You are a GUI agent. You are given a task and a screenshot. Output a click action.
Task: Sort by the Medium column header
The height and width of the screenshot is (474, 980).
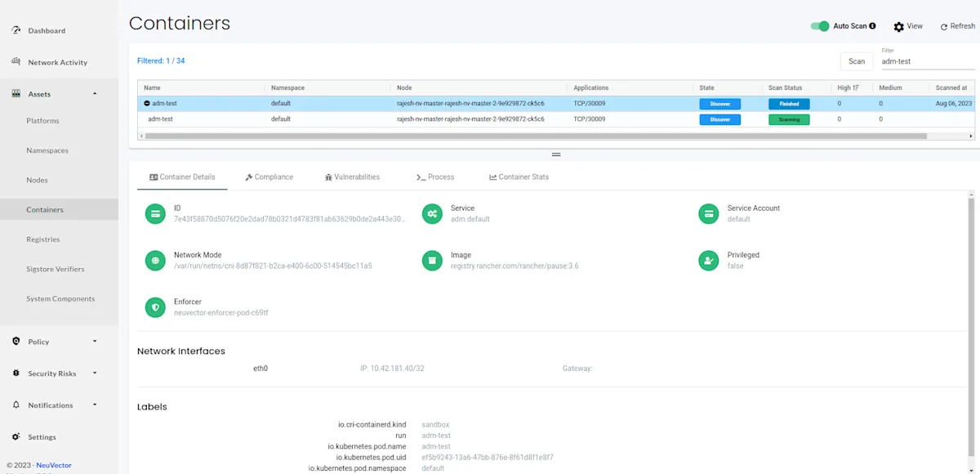point(890,87)
